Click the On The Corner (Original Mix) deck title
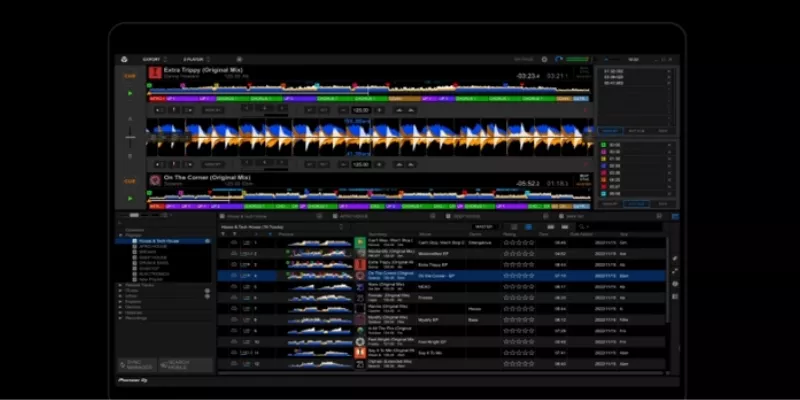 207,177
